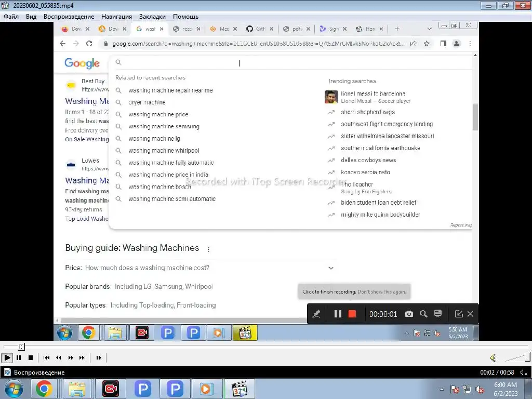Show hidden tray icons arrow
Screen dimensions: 532x399
point(442,389)
